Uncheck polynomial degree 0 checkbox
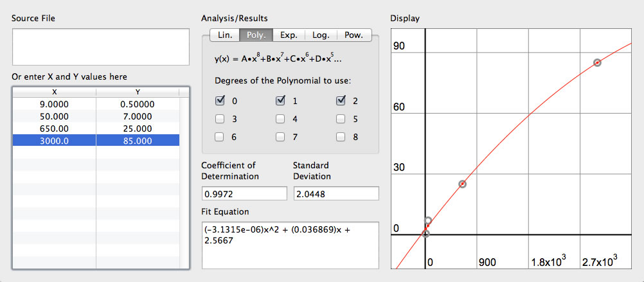Image resolution: width=644 pixels, height=282 pixels. coord(220,101)
